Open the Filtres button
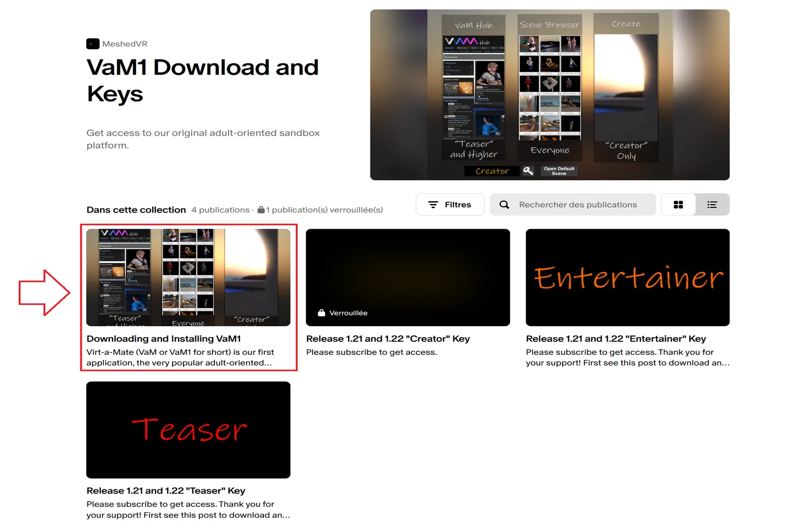Screen dimensions: 798x532 pyautogui.click(x=450, y=205)
